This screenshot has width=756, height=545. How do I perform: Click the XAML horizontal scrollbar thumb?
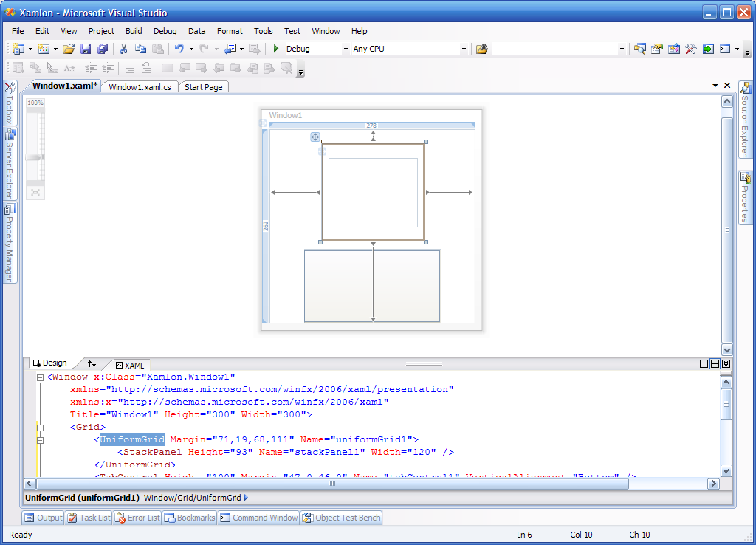coord(332,483)
